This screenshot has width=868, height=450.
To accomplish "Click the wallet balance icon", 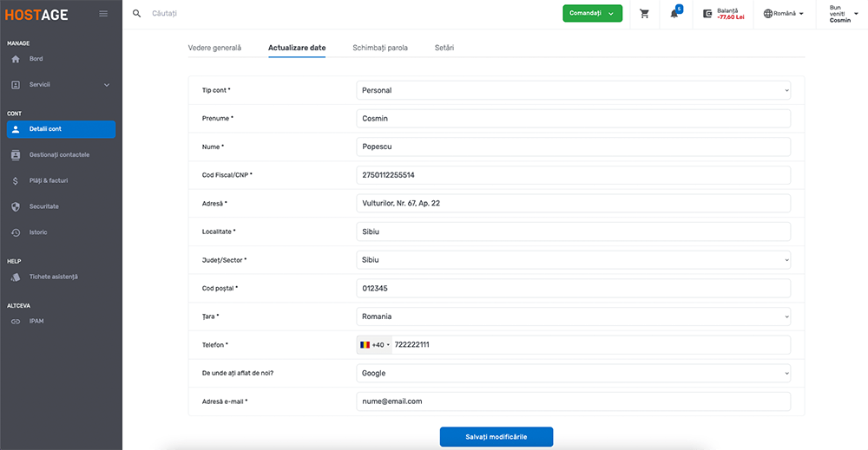I will [x=707, y=14].
